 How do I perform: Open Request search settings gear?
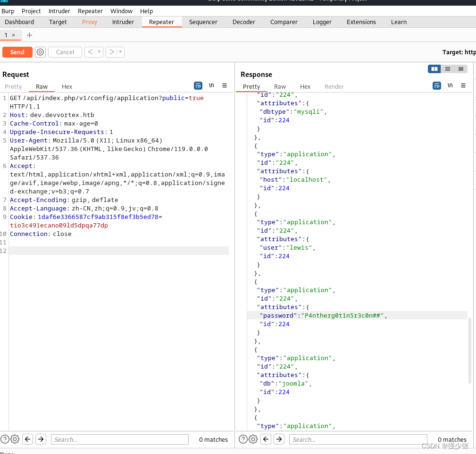[x=15, y=439]
